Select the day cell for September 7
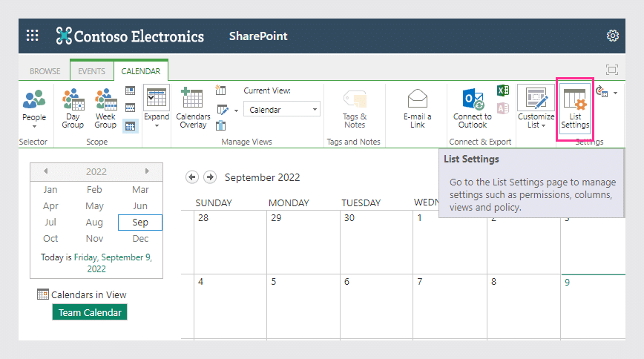Viewport: 644px width, 359px height. pyautogui.click(x=450, y=306)
